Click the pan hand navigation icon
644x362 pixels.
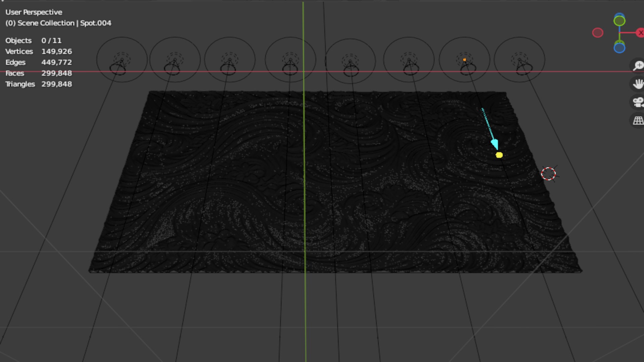(x=638, y=84)
